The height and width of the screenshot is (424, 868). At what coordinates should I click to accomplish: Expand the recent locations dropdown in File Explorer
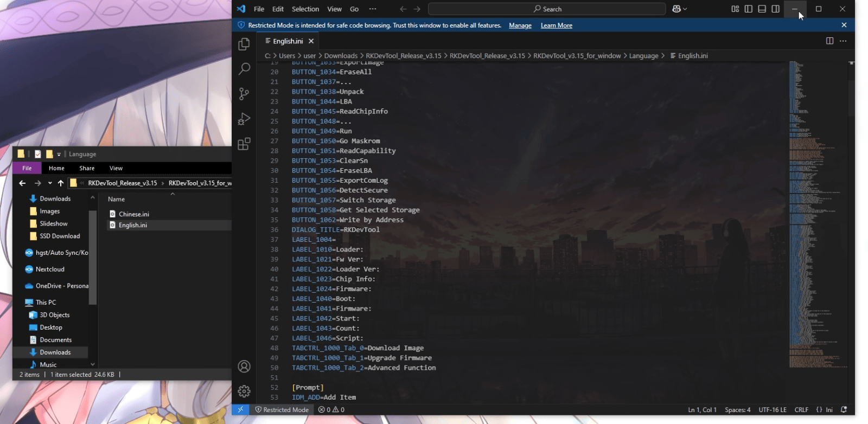coord(50,183)
